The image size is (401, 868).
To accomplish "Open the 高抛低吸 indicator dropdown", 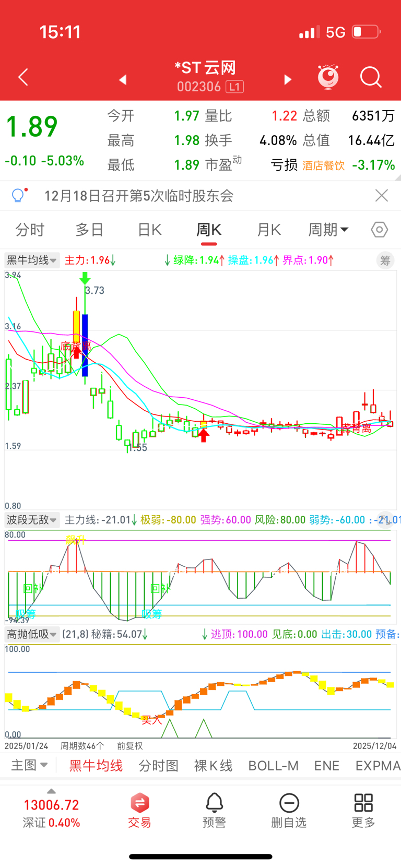I will point(32,634).
